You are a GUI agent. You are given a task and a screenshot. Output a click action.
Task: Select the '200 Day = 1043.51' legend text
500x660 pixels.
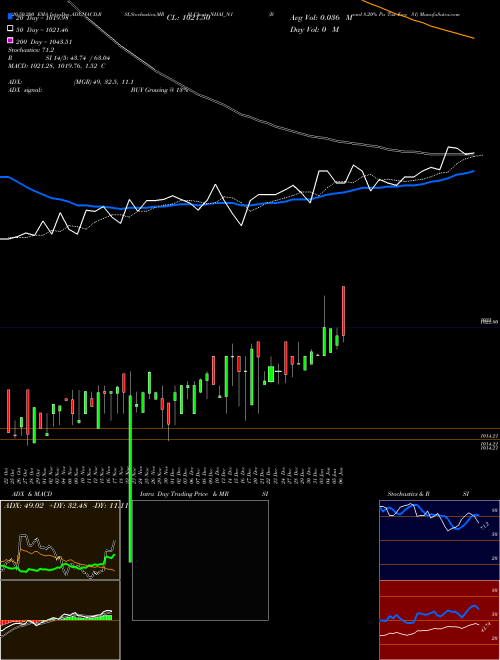coord(44,42)
